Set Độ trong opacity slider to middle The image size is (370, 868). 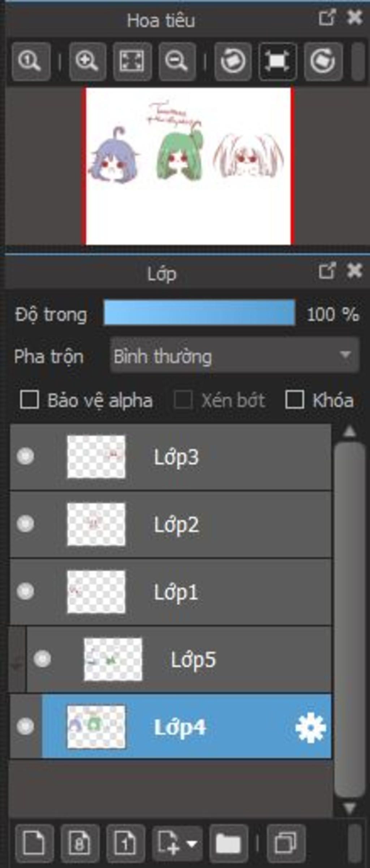pyautogui.click(x=199, y=313)
